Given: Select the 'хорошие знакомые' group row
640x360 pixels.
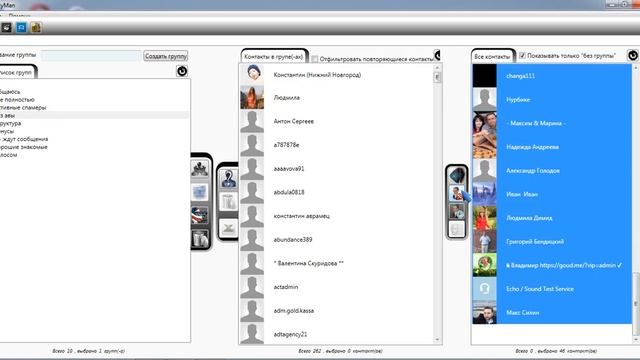Looking at the screenshot, I should (x=95, y=147).
